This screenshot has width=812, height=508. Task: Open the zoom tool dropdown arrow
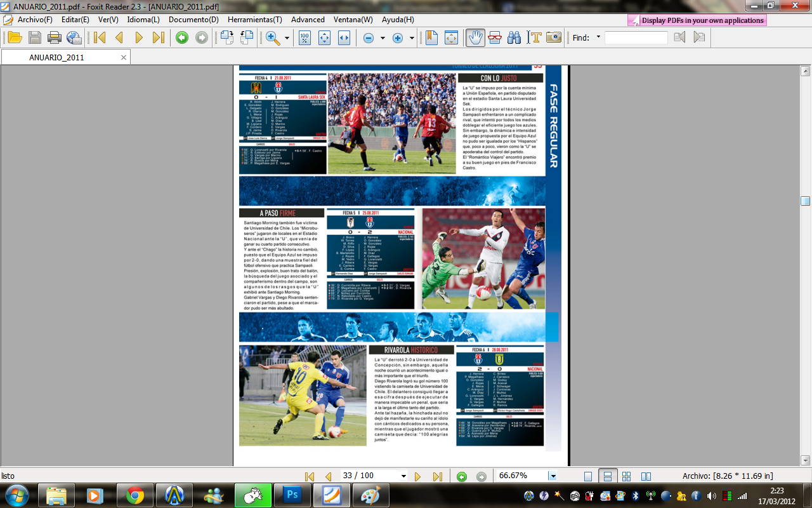(287, 38)
